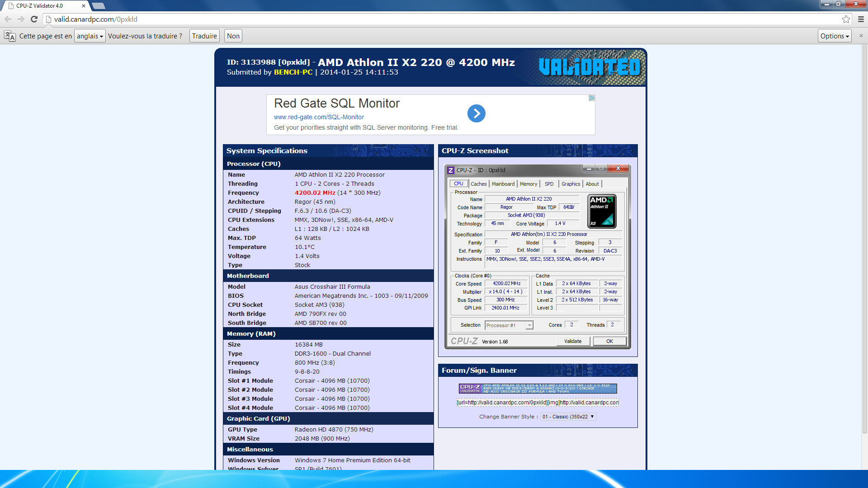Click Validate button in CPU-Z screenshot
This screenshot has width=868, height=488.
(x=573, y=341)
